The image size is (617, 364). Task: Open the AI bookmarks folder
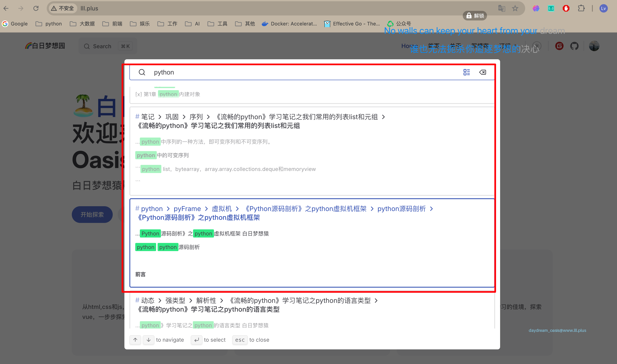point(192,24)
